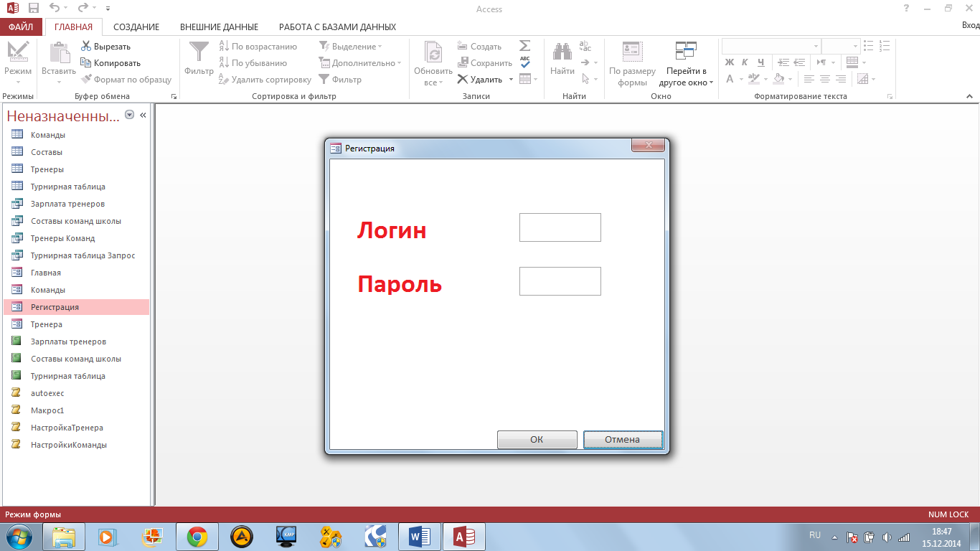Click the Replace ab-ac icon
980x551 pixels.
click(585, 46)
